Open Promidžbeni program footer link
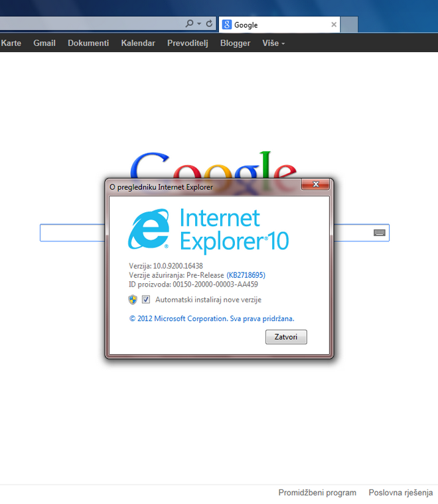The width and height of the screenshot is (438, 504). [x=317, y=493]
